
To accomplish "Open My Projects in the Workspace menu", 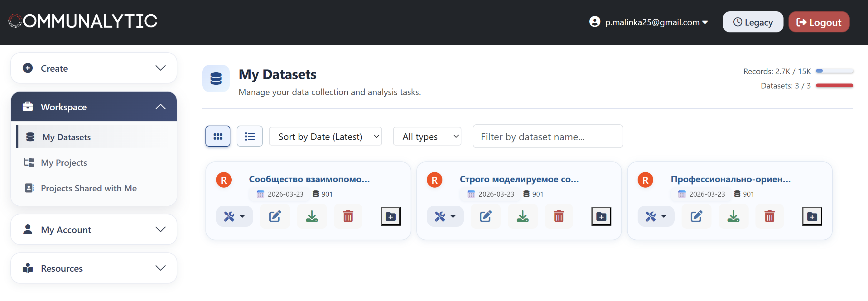I will click(x=64, y=163).
